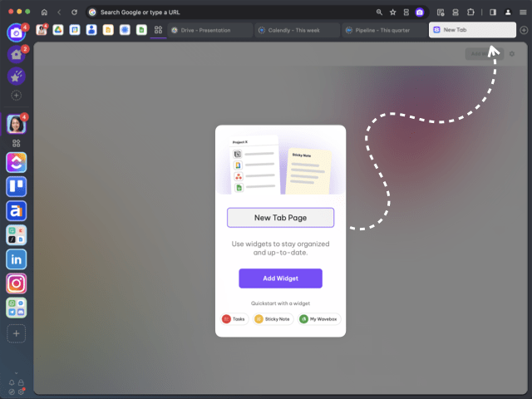Viewport: 532px width, 399px height.
Task: Choose the Sticky Note quickstart widget
Action: click(x=270, y=319)
